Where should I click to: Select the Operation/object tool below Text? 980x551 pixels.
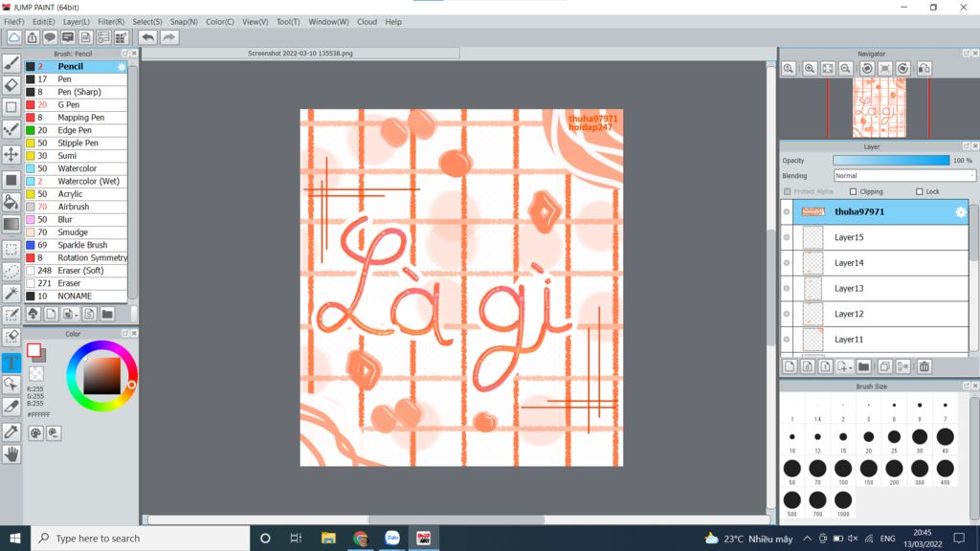pos(11,384)
